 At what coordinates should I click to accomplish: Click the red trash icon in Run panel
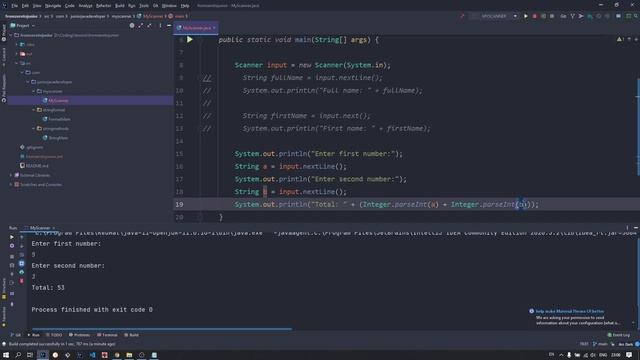point(22,281)
